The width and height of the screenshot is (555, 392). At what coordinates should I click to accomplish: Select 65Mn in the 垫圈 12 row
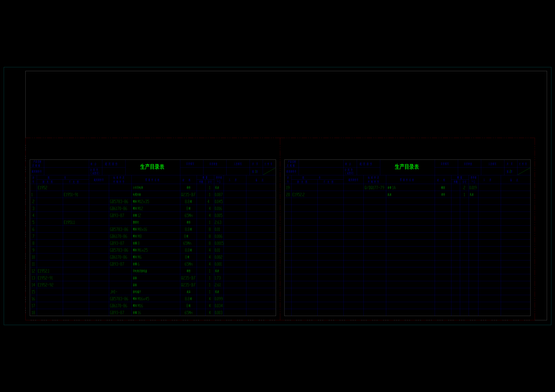coord(189,215)
